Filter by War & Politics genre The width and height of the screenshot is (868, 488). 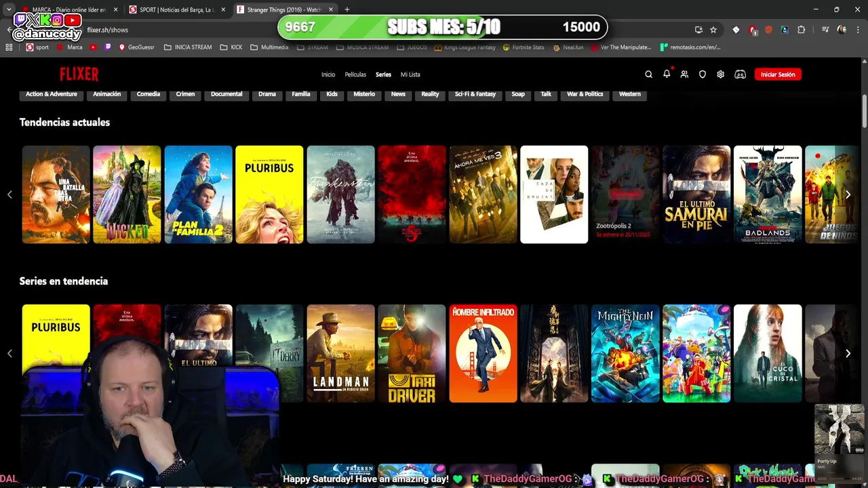tap(585, 94)
